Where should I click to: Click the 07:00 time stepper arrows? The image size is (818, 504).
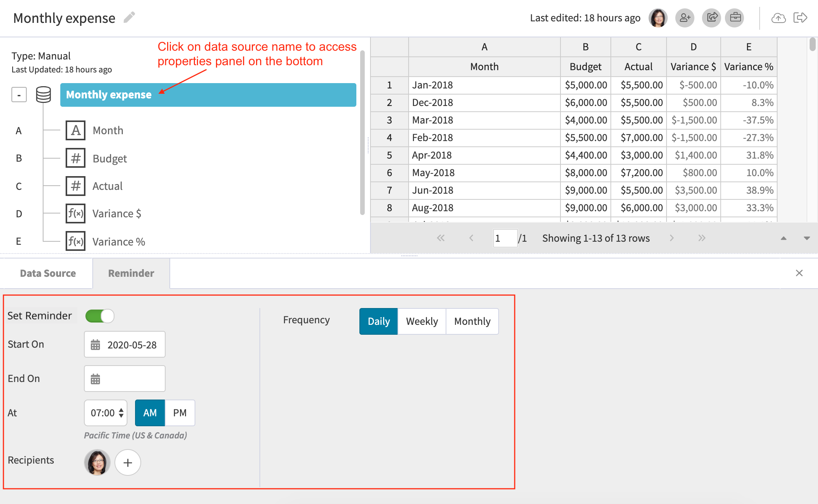(121, 413)
